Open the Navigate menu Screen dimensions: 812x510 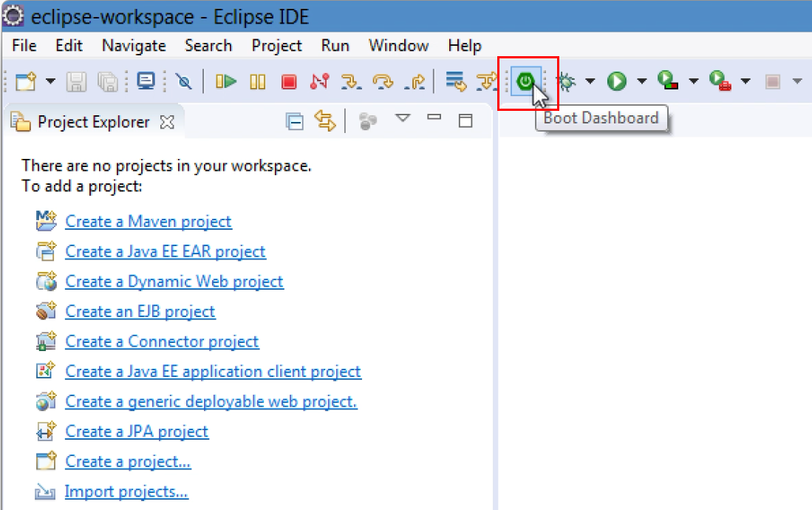pos(134,46)
